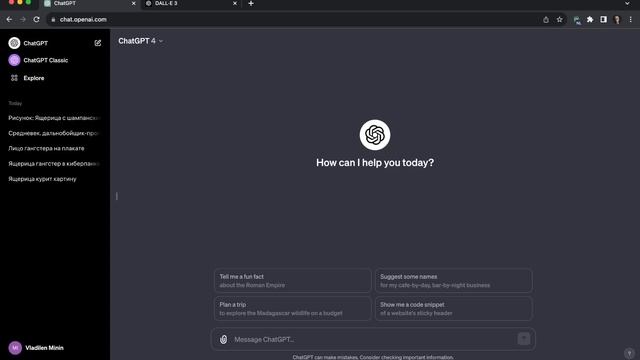Select 'Plan a trip' suggestion
This screenshot has height=360, width=640.
coord(292,309)
